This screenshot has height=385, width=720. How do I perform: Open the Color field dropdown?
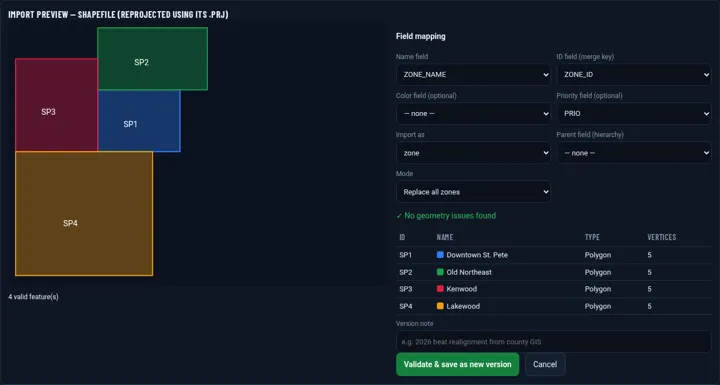pos(473,113)
